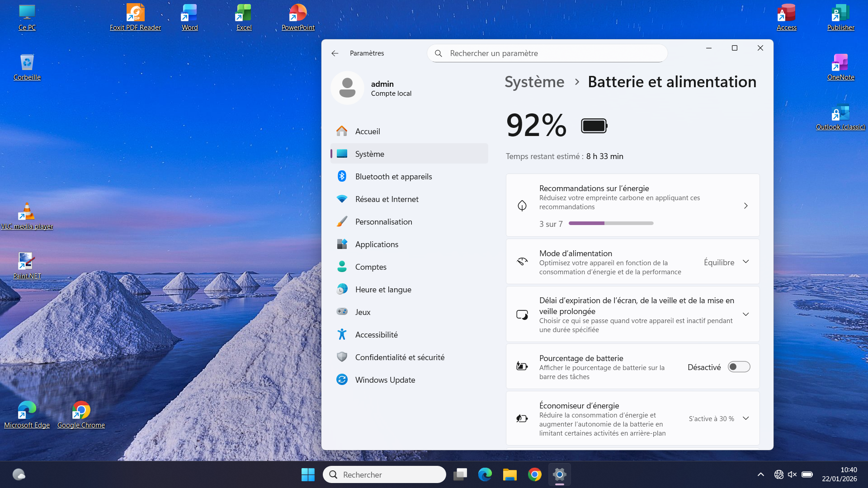Open Applications settings
The image size is (868, 488).
(409, 244)
